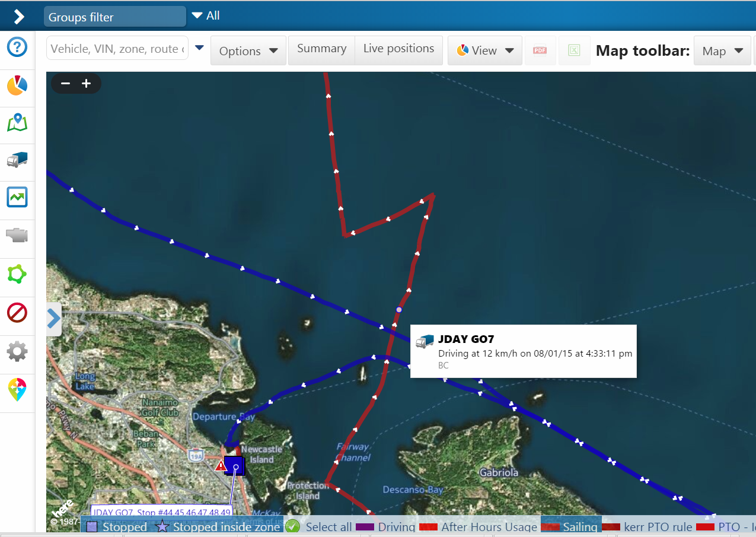Viewport: 756px width, 537px height.
Task: Open the Map type dropdown
Action: (x=722, y=50)
